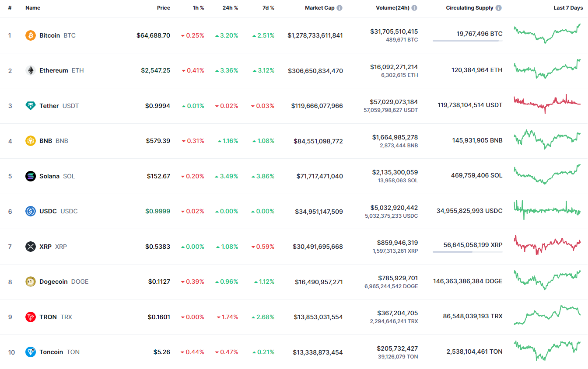Click the Circulating Supply info icon
This screenshot has width=588, height=369.
pos(499,8)
